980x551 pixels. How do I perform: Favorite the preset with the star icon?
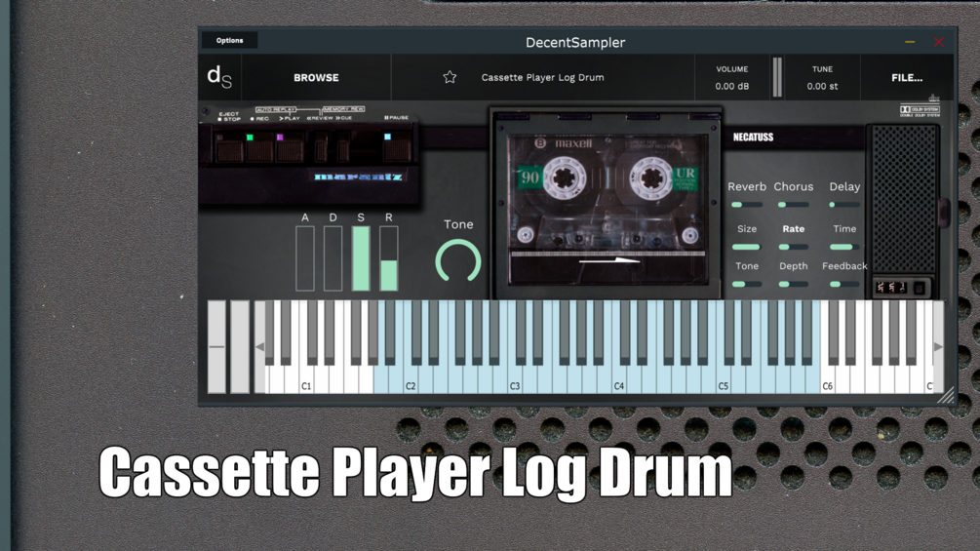450,77
